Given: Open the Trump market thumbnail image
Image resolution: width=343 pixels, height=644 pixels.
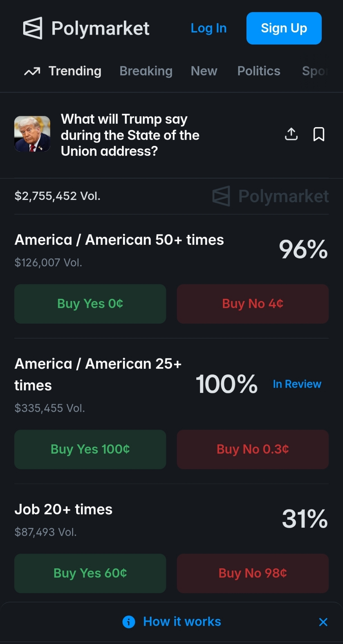Looking at the screenshot, I should [x=32, y=134].
